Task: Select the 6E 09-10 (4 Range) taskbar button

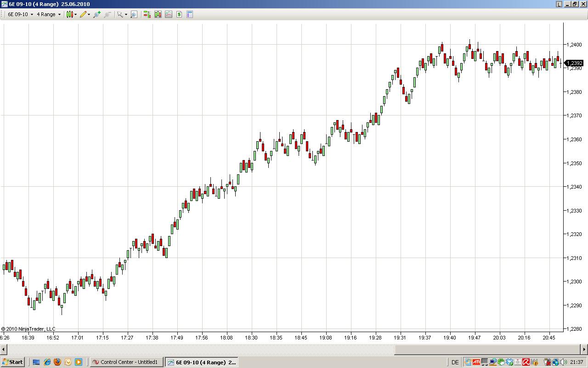Action: pyautogui.click(x=202, y=362)
